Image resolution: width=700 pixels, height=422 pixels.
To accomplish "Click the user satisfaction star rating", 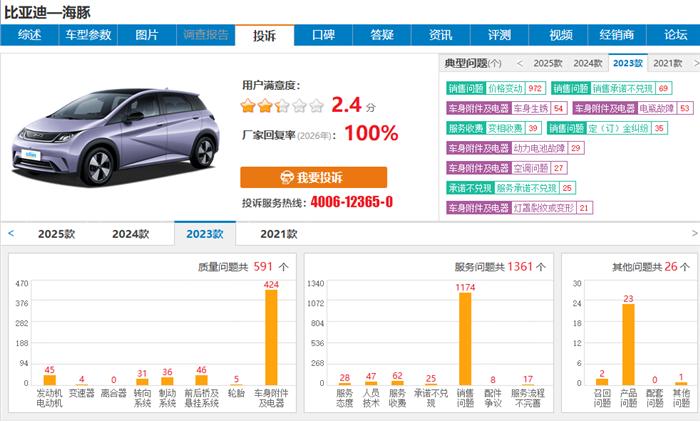I will coord(282,105).
